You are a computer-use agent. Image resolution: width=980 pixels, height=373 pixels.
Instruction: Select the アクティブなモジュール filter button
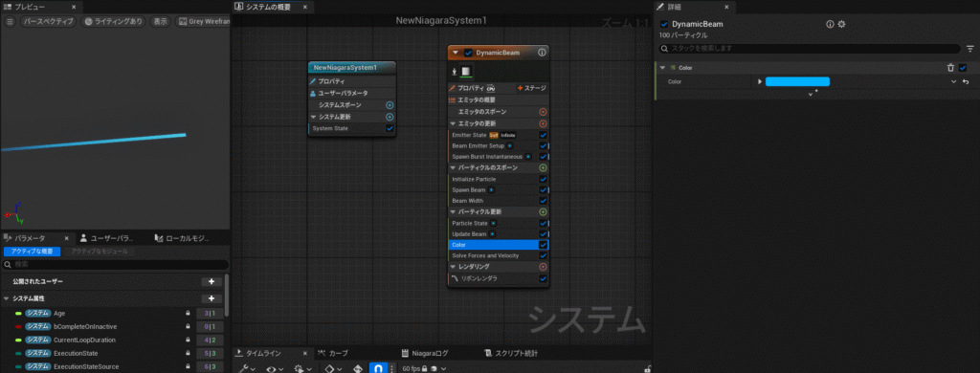pyautogui.click(x=100, y=252)
